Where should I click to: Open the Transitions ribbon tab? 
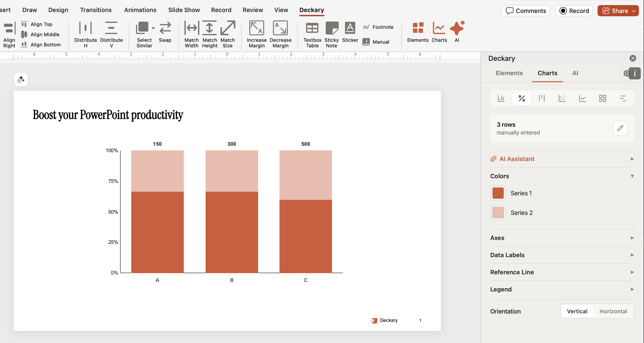[x=96, y=10]
